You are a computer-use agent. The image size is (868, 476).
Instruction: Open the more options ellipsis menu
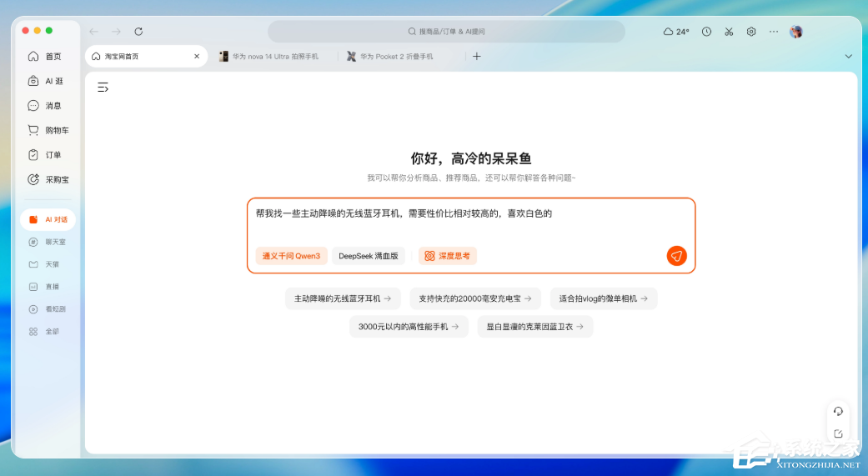773,32
